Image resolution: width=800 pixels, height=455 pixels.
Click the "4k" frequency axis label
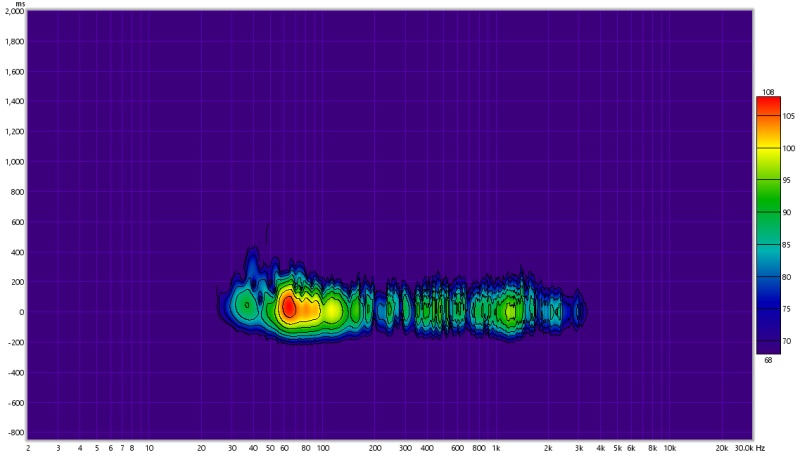point(601,448)
